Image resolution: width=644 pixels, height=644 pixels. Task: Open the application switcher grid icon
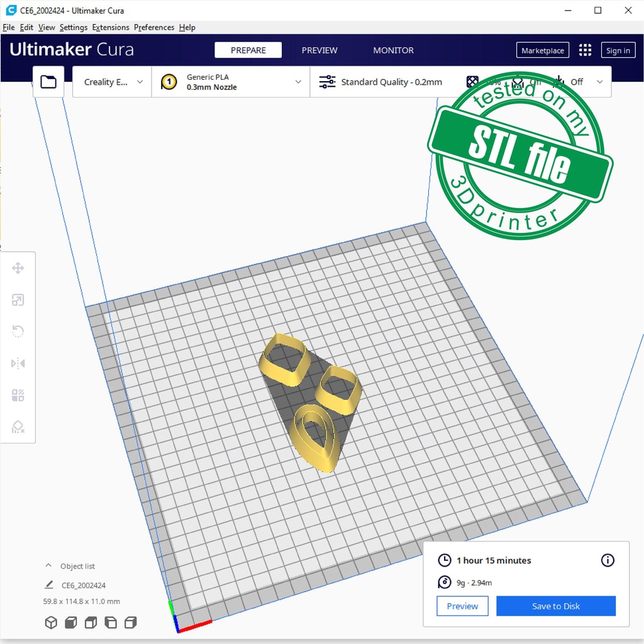585,50
